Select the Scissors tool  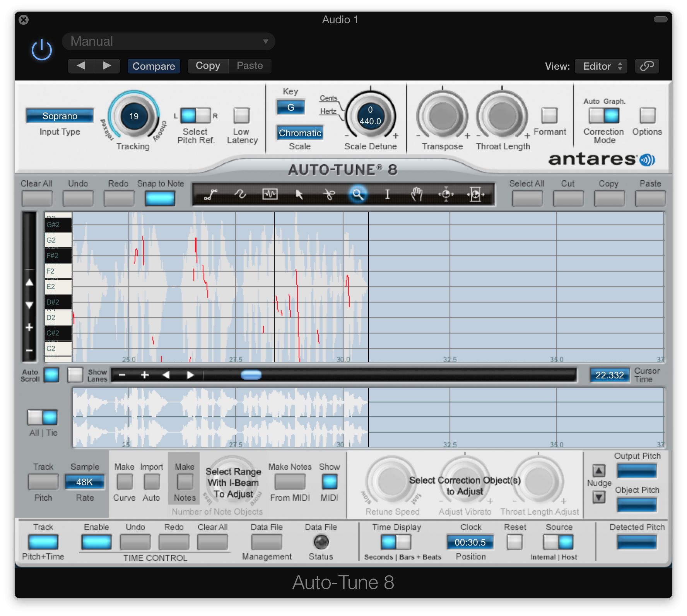tap(329, 194)
